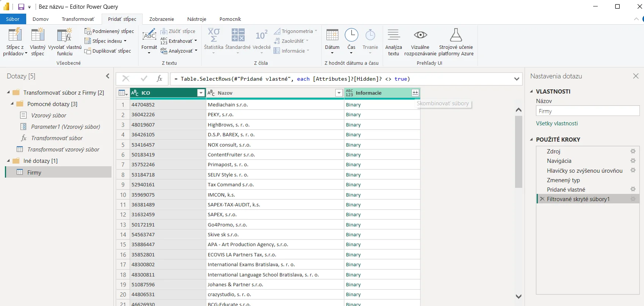Collapse Iné dotazy group
644x306 pixels.
point(8,161)
